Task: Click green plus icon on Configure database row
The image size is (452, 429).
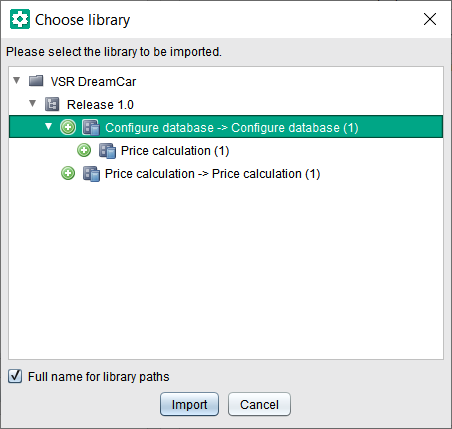Action: (x=68, y=127)
